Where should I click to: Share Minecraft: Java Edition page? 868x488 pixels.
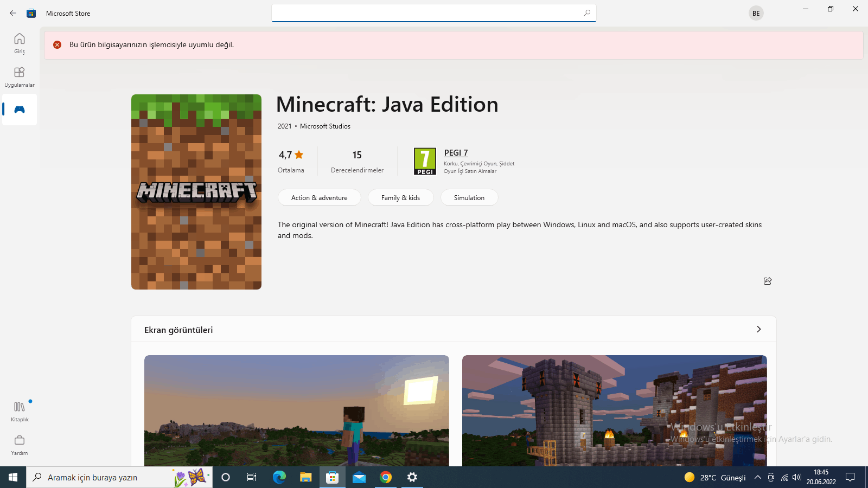[x=767, y=281]
